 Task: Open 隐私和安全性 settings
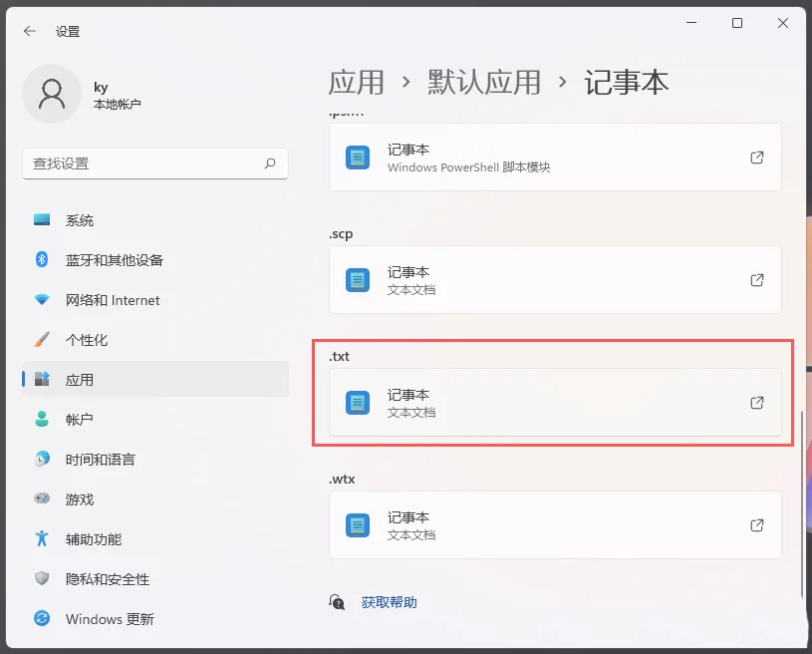pos(154,579)
